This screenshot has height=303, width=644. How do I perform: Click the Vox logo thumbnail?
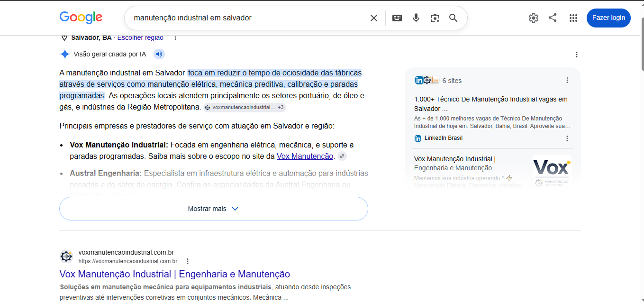(x=552, y=172)
